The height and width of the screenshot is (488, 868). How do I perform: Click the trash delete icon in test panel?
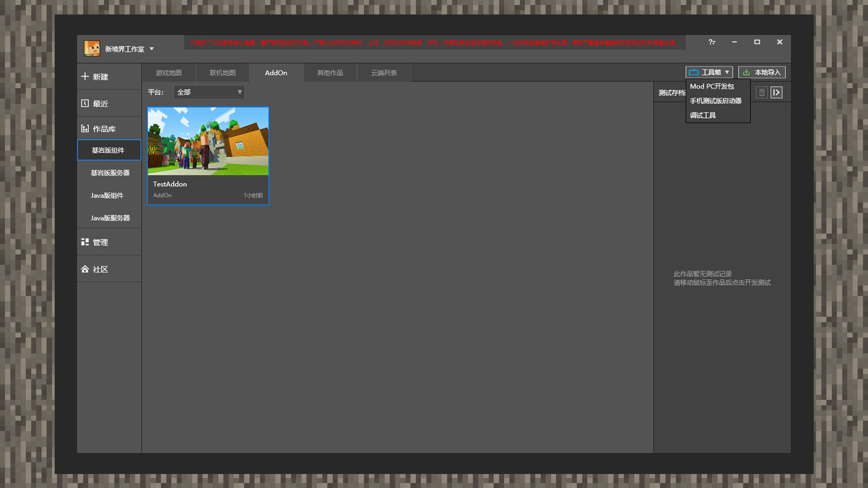coord(762,93)
